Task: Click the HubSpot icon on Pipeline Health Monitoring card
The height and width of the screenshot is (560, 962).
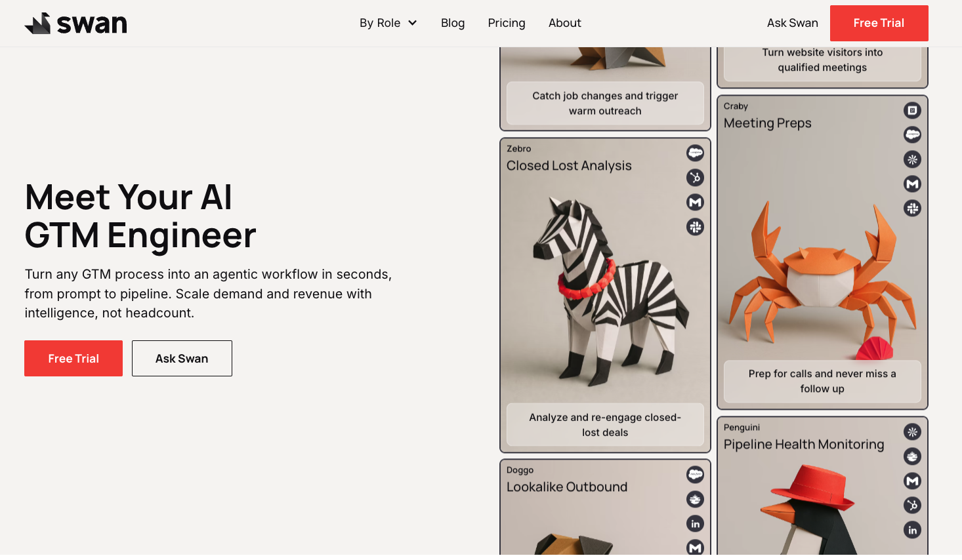Action: [912, 506]
